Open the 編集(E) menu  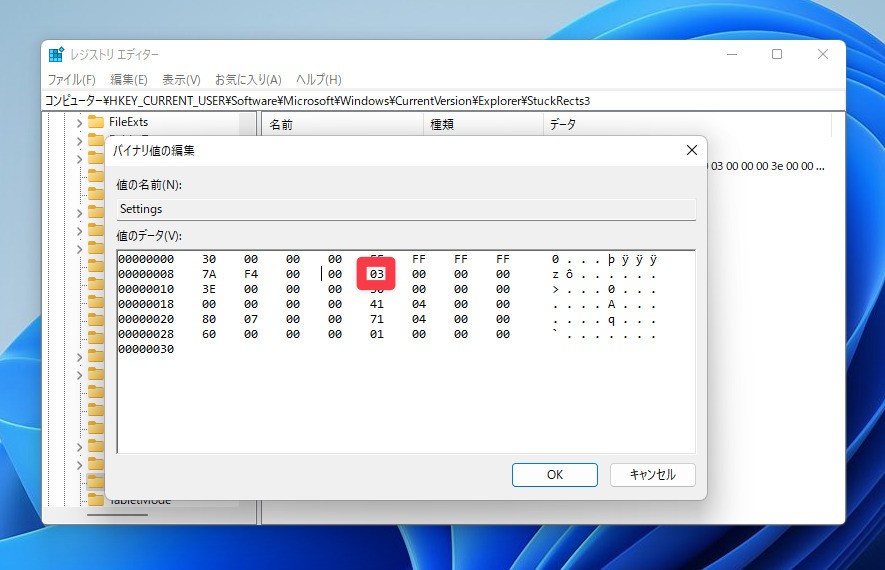[x=129, y=80]
